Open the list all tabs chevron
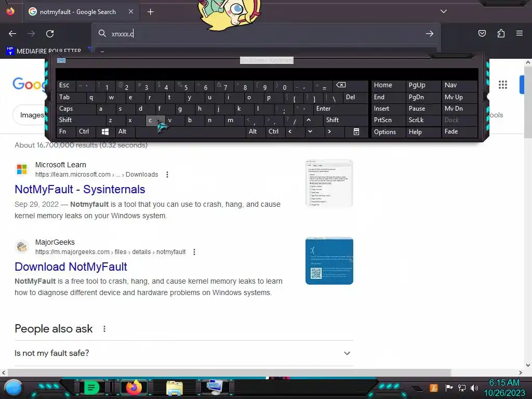The width and height of the screenshot is (532, 399). pyautogui.click(x=444, y=11)
